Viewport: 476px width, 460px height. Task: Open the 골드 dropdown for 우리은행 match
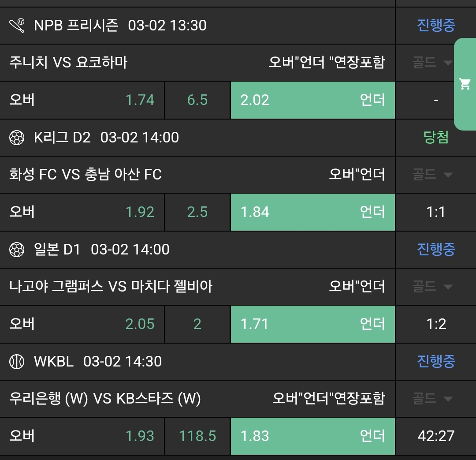433,399
